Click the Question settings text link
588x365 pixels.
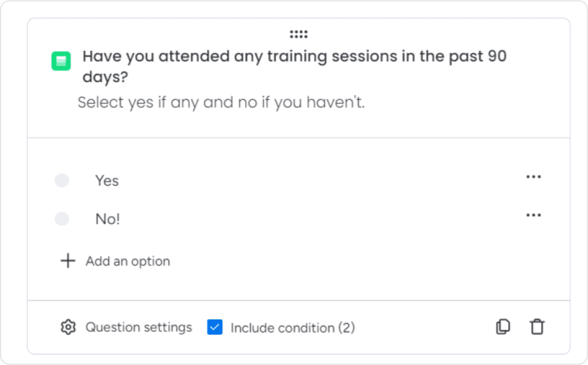[139, 327]
